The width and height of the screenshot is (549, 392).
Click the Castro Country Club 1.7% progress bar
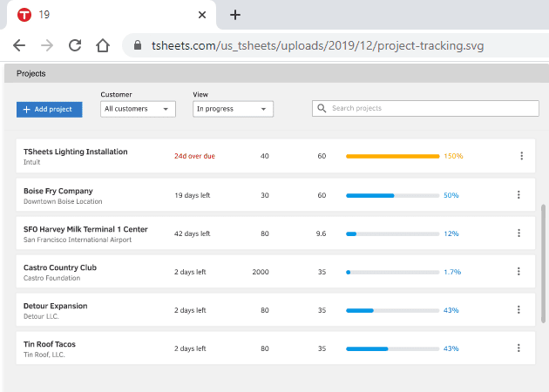(392, 273)
